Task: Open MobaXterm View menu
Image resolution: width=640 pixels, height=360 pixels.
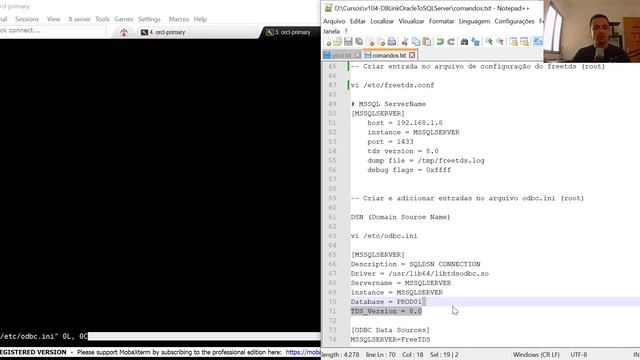Action: [x=53, y=19]
